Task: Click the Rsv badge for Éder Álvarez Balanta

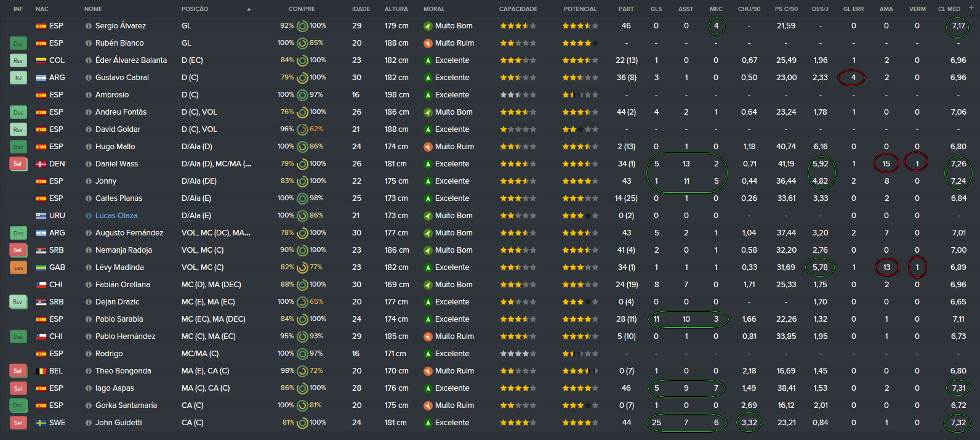Action: coord(18,60)
